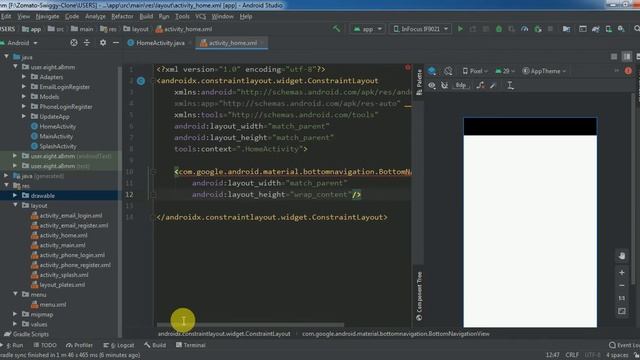Click the green Debug app bug icon
This screenshot has width=640, height=360.
(x=499, y=29)
